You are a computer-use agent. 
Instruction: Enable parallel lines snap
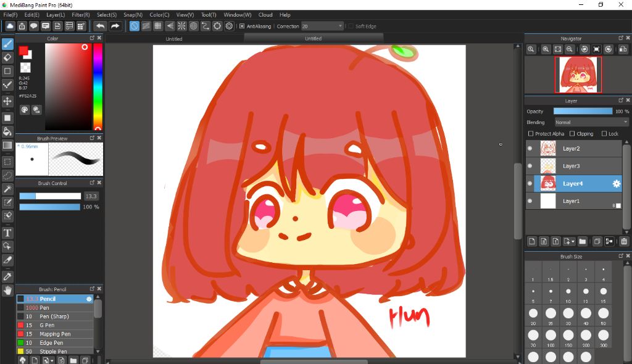point(146,26)
